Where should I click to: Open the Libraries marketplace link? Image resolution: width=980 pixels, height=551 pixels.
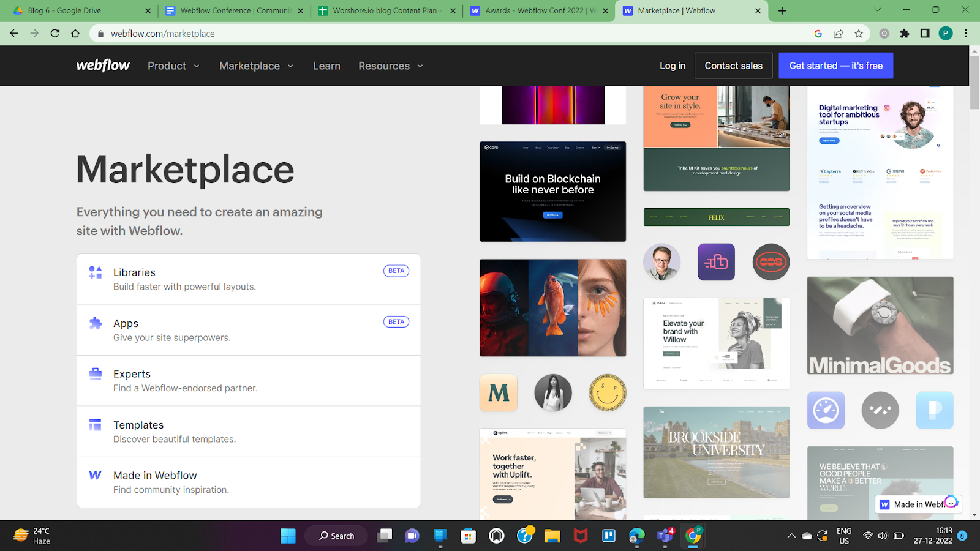249,279
